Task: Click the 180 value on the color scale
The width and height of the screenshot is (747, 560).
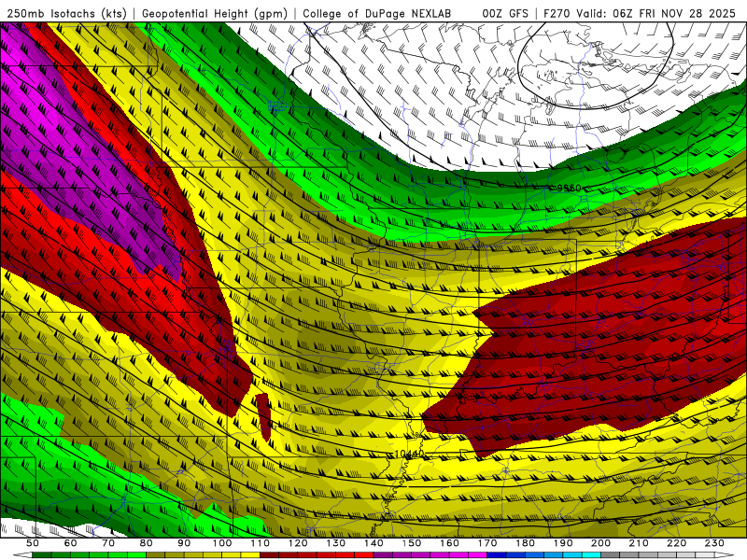Action: pyautogui.click(x=525, y=543)
